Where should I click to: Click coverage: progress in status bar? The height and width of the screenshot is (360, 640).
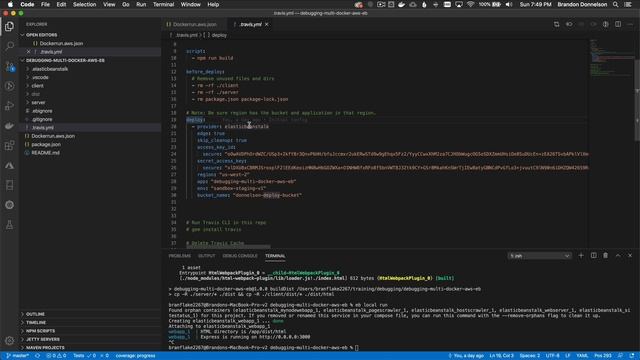[135, 356]
